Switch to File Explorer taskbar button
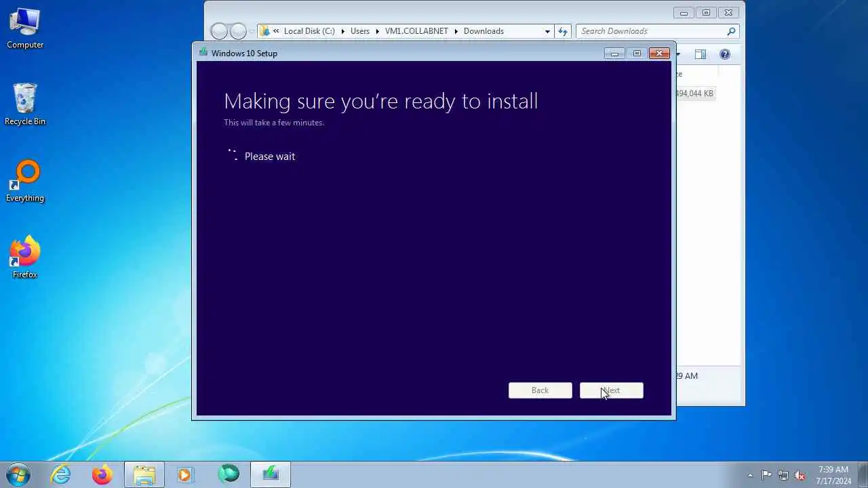The image size is (868, 488). (144, 474)
